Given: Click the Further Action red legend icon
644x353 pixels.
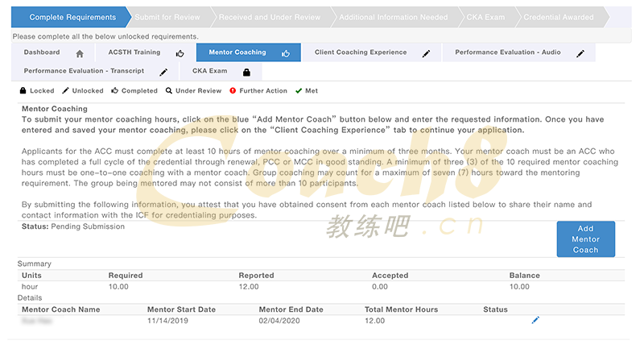Looking at the screenshot, I should pyautogui.click(x=233, y=91).
